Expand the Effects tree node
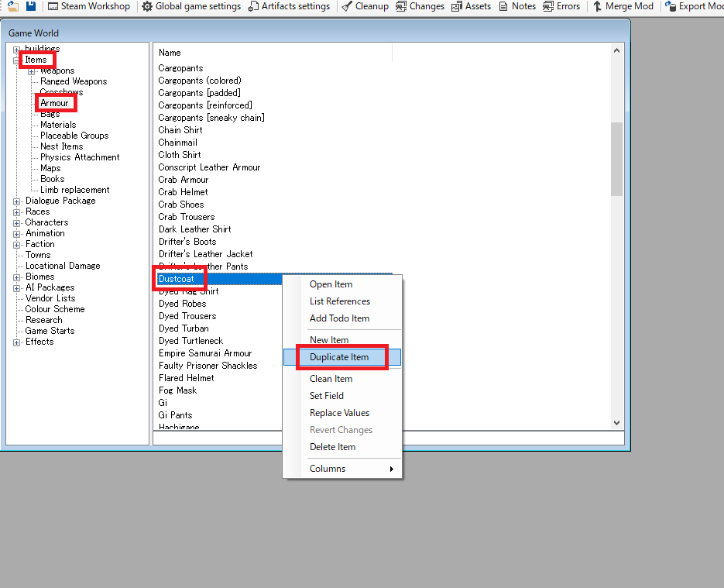The width and height of the screenshot is (724, 588). pos(16,342)
